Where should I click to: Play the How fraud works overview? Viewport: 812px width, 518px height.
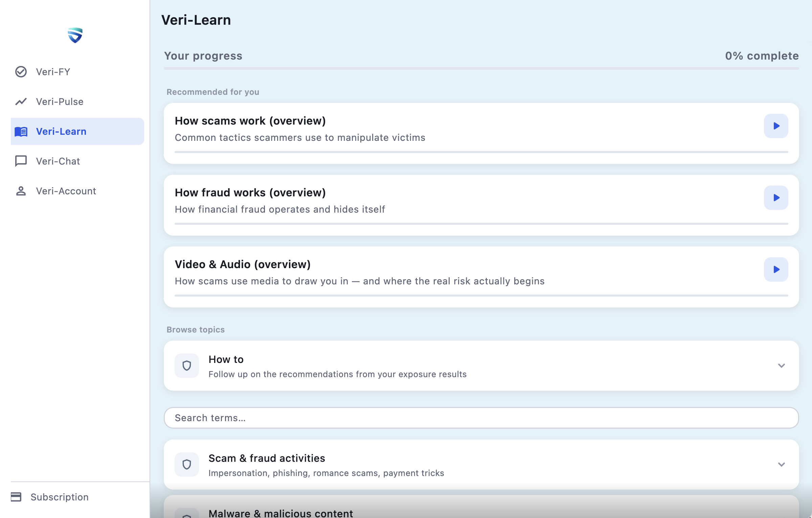[776, 198]
